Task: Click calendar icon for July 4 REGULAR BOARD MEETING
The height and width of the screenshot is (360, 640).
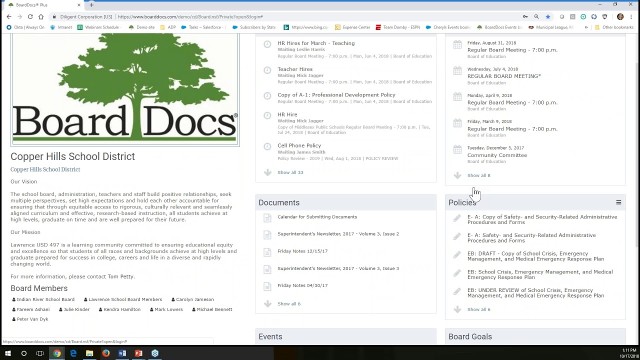Action: click(458, 71)
